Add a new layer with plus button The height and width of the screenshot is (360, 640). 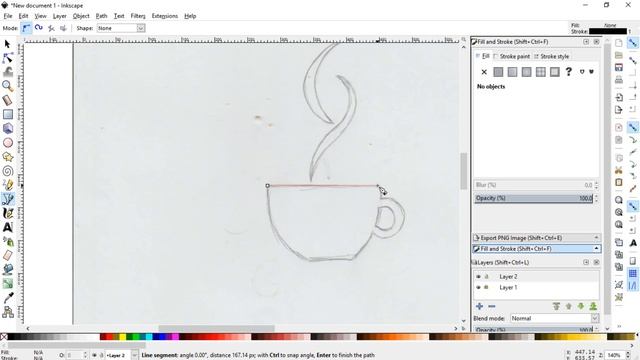pos(480,306)
